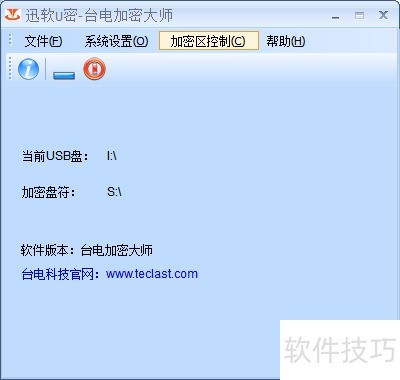This screenshot has width=400, height=380.
Task: Click the 软件版本 version text line
Action: click(x=87, y=250)
